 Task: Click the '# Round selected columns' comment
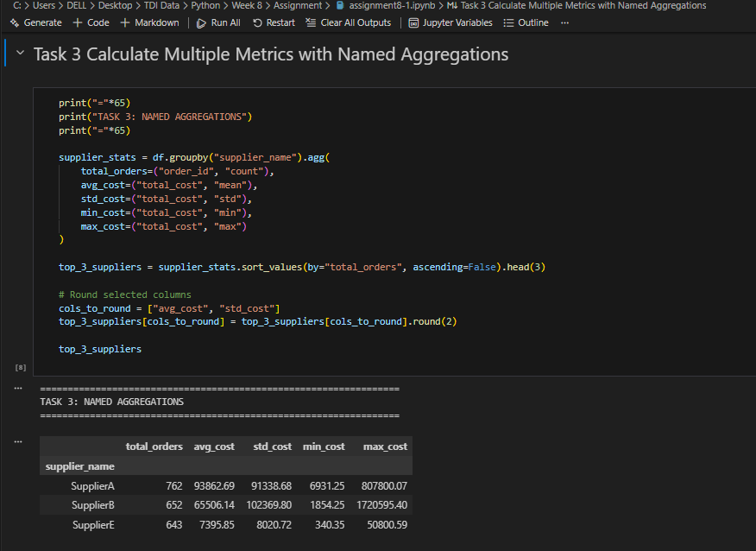tap(125, 294)
